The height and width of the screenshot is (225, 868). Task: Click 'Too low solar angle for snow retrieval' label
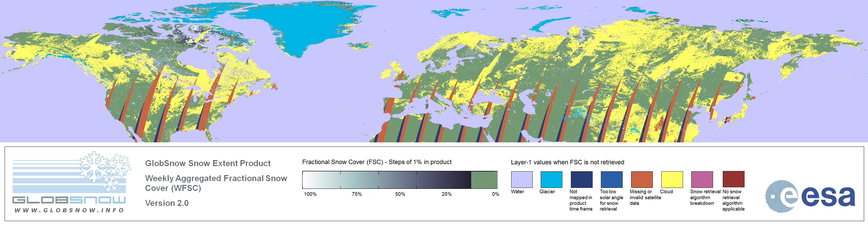click(611, 200)
